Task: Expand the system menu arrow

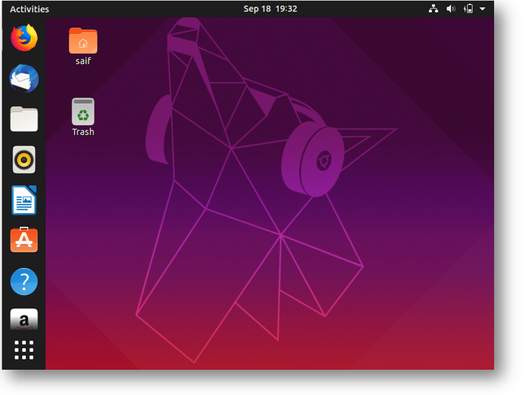Action: tap(482, 9)
